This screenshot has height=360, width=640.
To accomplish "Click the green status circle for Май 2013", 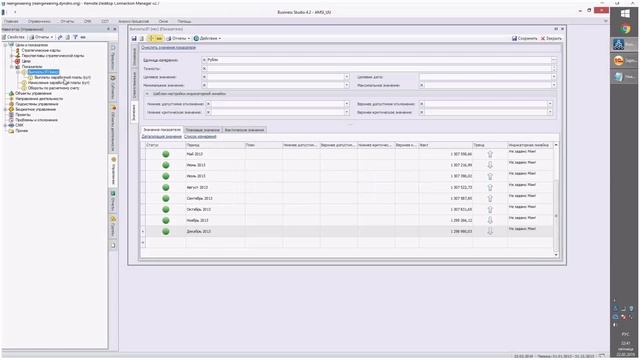I will [x=166, y=154].
